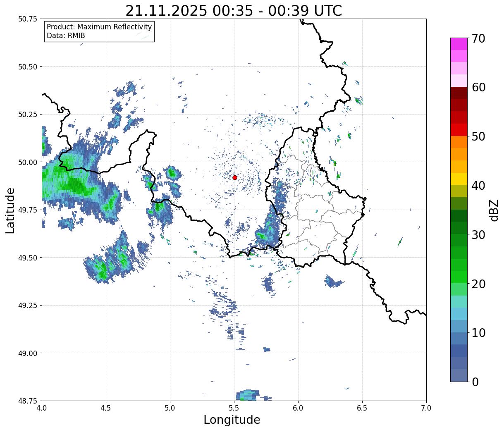Click the y-axis tick label 50.25
Image resolution: width=504 pixels, height=430 pixels.
coord(28,115)
